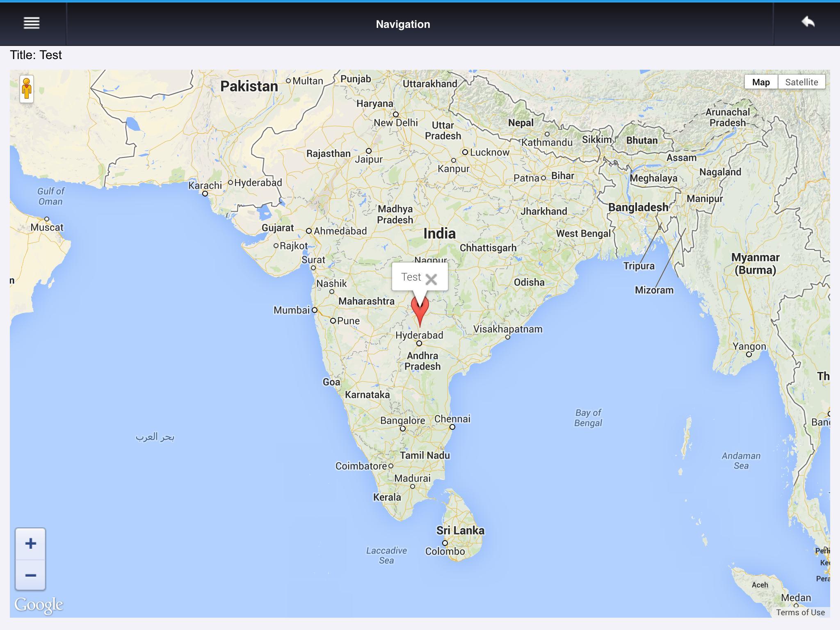Click the India country label
This screenshot has height=630, width=840.
click(439, 233)
